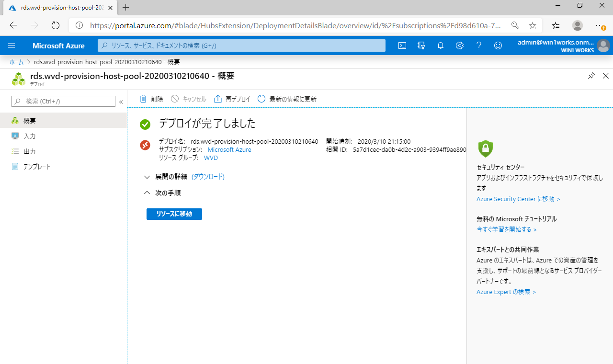Collapse the left menu with double chevron
613x364 pixels.
click(121, 102)
